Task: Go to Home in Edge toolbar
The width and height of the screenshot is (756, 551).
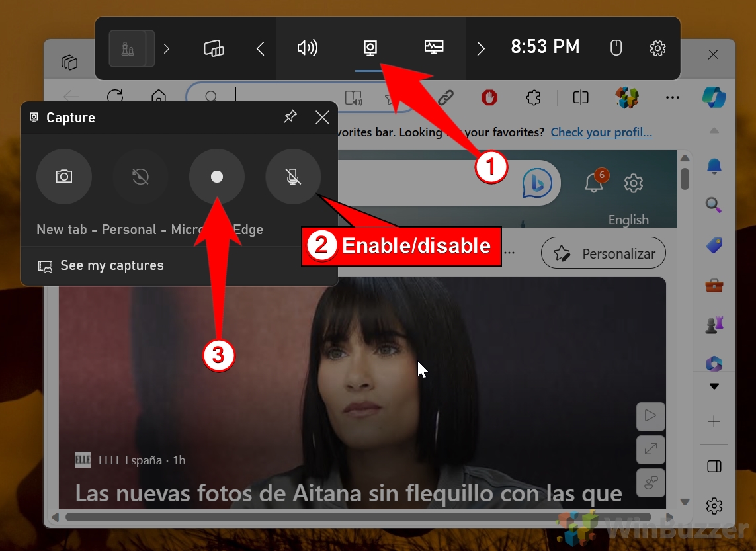Action: pos(159,97)
